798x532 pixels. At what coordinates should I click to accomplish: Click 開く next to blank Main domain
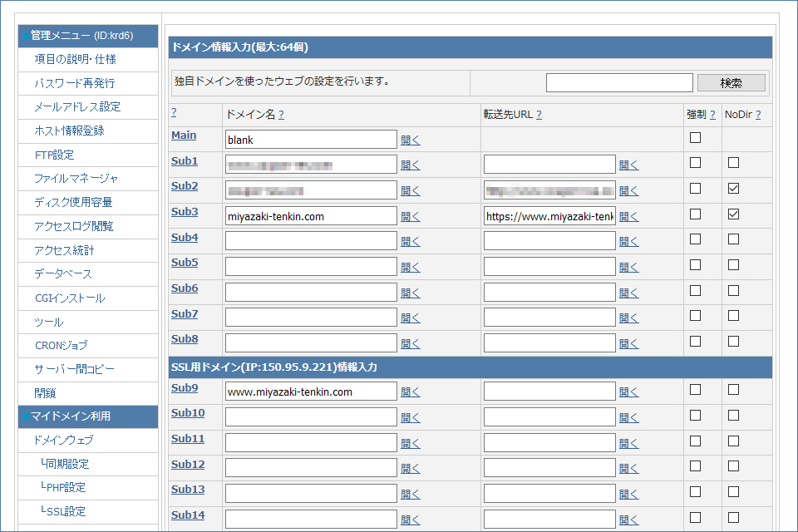[x=410, y=140]
